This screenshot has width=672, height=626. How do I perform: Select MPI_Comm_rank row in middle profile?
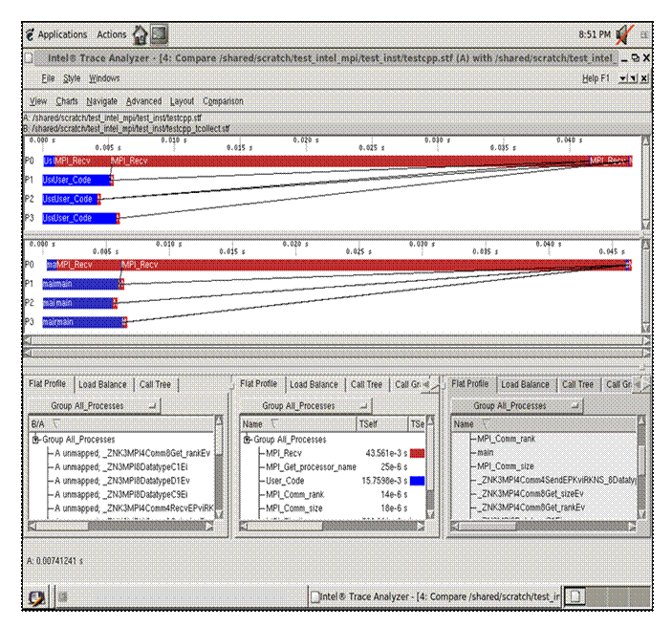pyautogui.click(x=333, y=494)
